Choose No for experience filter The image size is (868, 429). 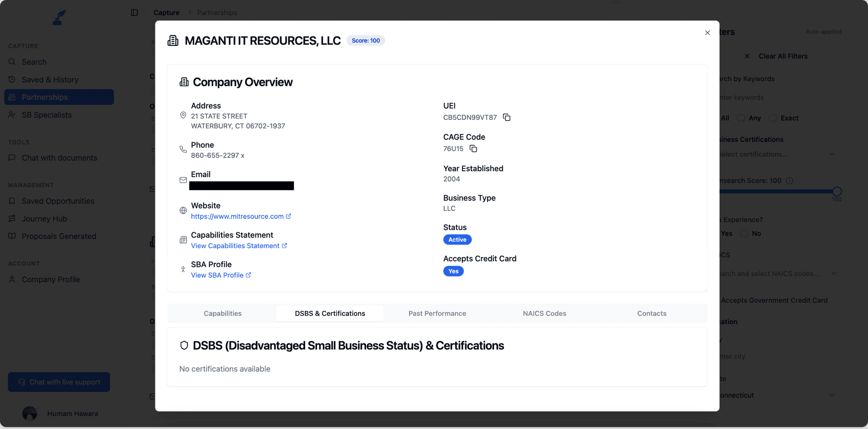(744, 234)
